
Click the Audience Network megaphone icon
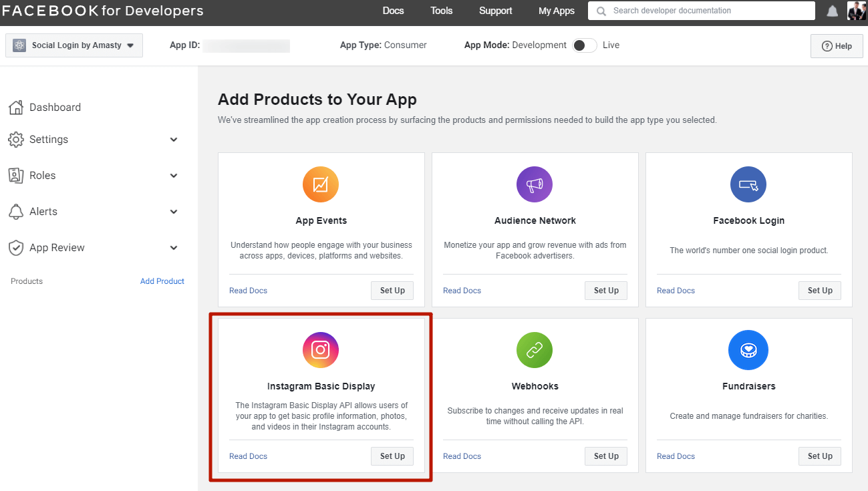coord(535,184)
